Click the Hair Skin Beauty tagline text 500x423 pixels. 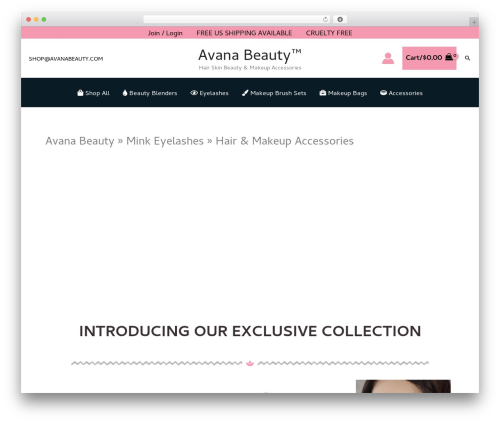[x=250, y=68]
